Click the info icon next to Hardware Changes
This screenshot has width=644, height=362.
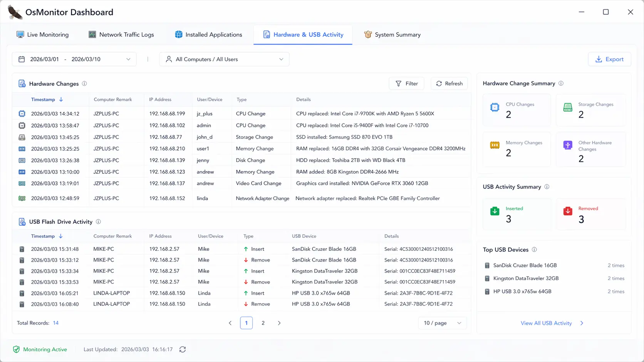point(84,83)
